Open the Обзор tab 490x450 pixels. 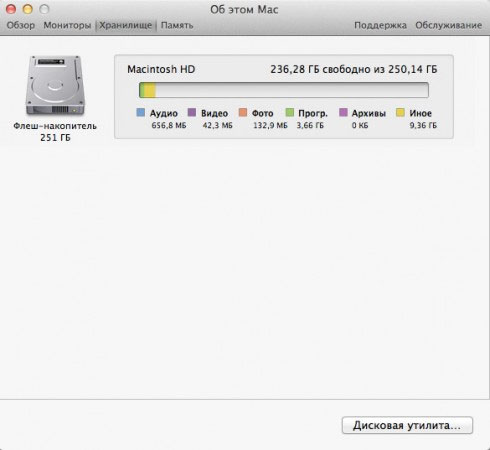(x=21, y=25)
